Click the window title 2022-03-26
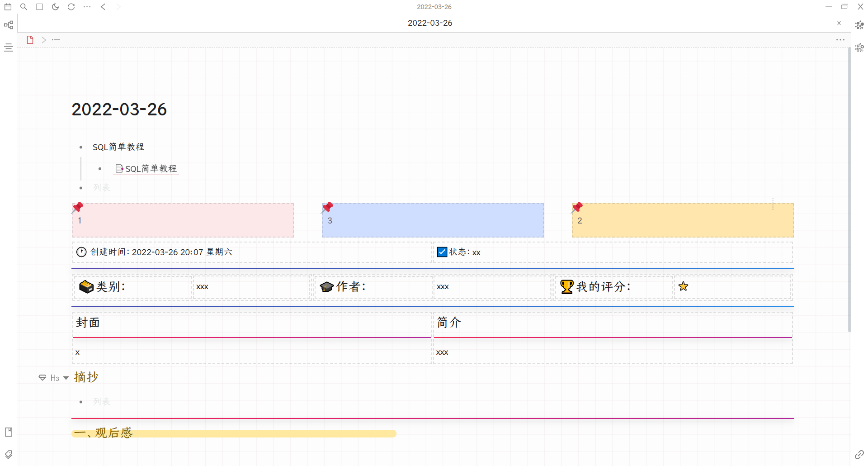 pos(434,7)
